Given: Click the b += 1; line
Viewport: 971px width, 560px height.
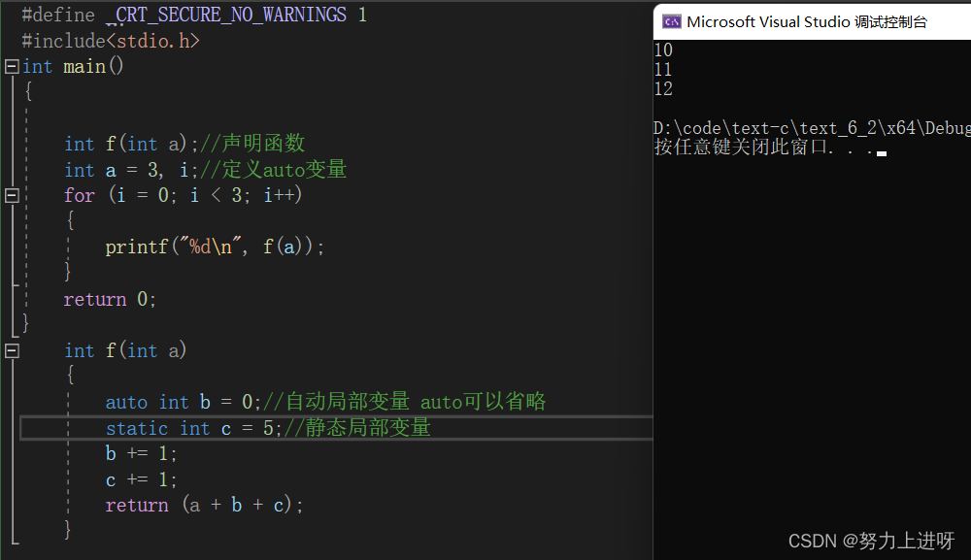Looking at the screenshot, I should 141,453.
